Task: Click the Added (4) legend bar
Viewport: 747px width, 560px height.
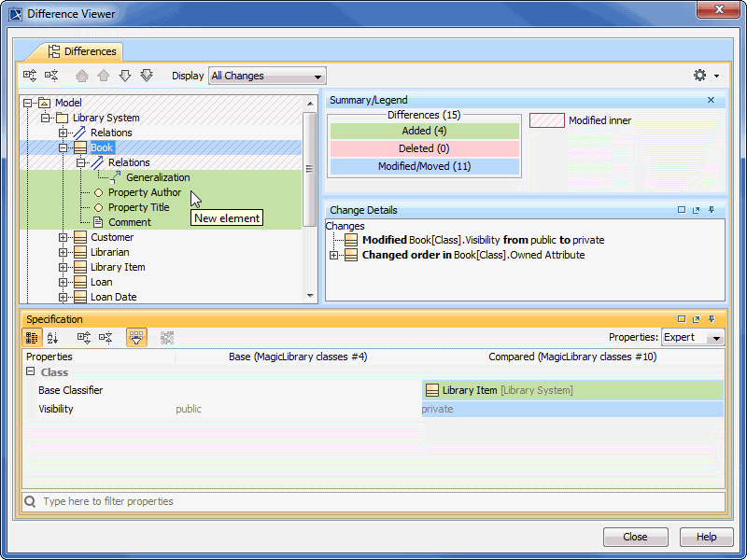Action: coord(424,131)
